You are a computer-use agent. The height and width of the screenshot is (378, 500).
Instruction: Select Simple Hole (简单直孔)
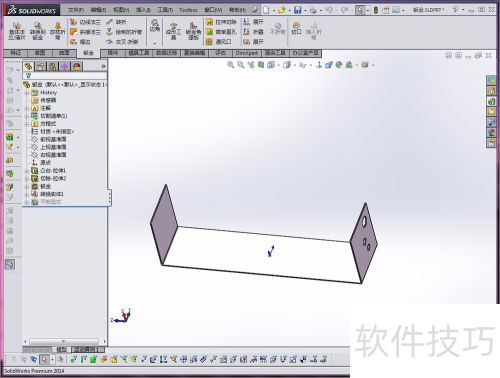click(x=221, y=32)
